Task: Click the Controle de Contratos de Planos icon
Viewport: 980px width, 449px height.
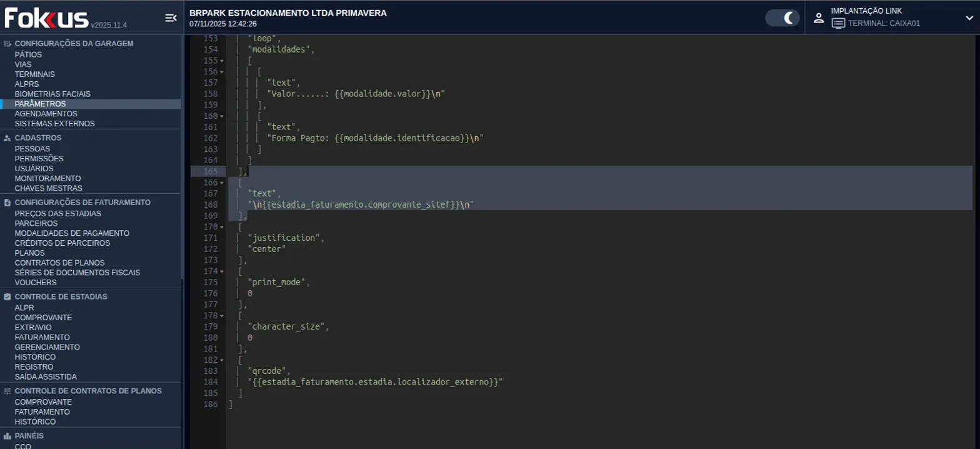Action: [7, 391]
